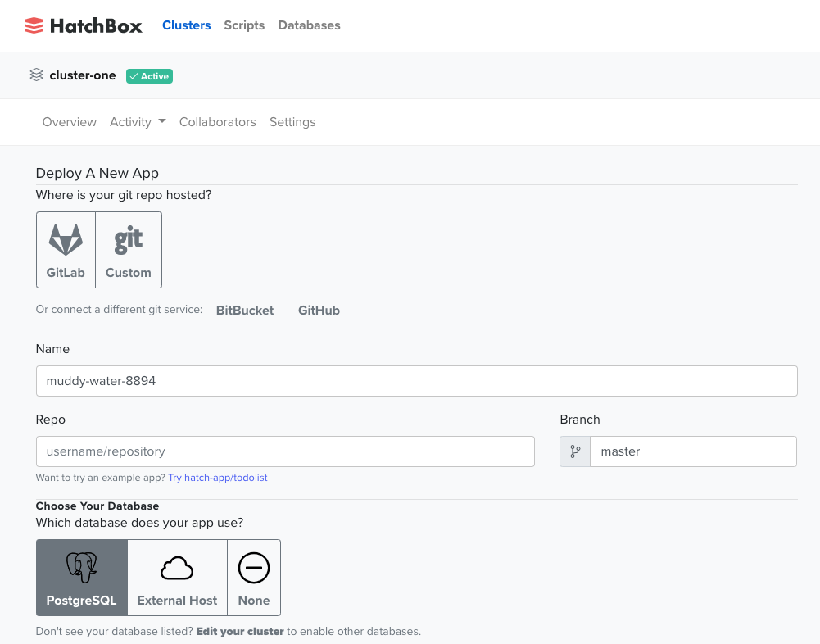
Task: Click the green Active status badge
Action: 150,76
